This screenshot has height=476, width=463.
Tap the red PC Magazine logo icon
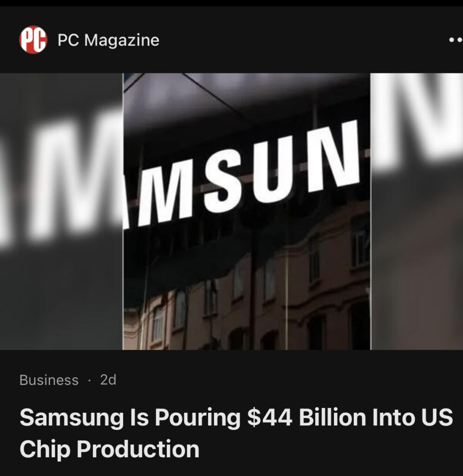tap(33, 40)
